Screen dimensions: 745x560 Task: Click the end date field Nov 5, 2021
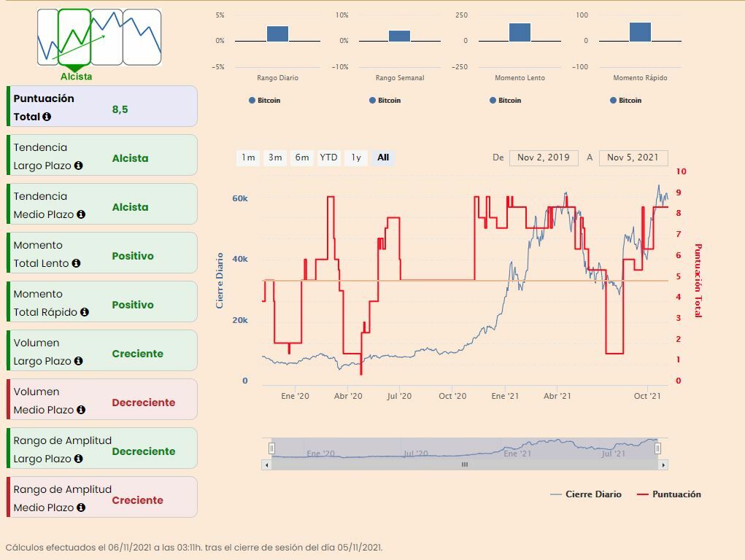(633, 157)
